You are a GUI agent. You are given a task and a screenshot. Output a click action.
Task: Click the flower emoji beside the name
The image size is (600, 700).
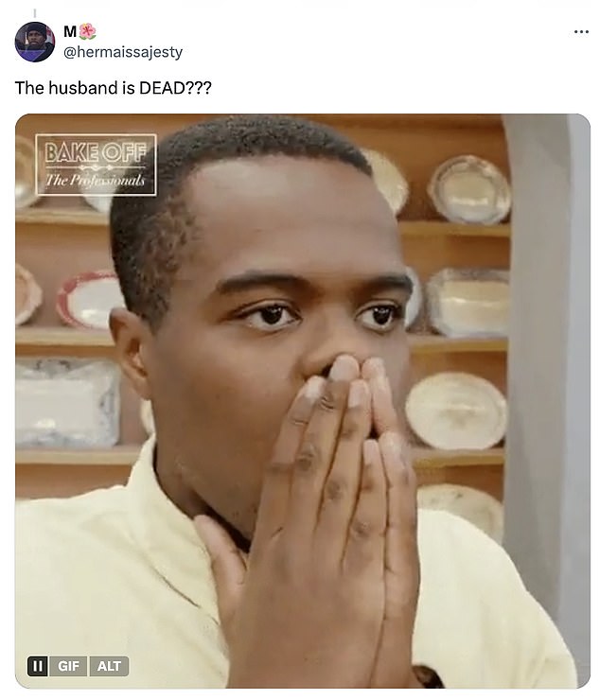[x=88, y=32]
